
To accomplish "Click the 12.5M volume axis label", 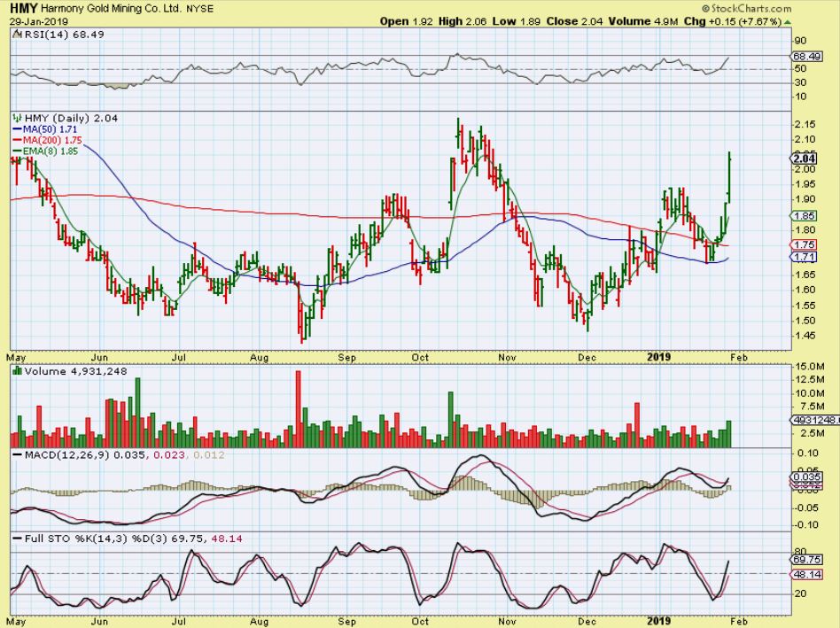I will point(809,380).
